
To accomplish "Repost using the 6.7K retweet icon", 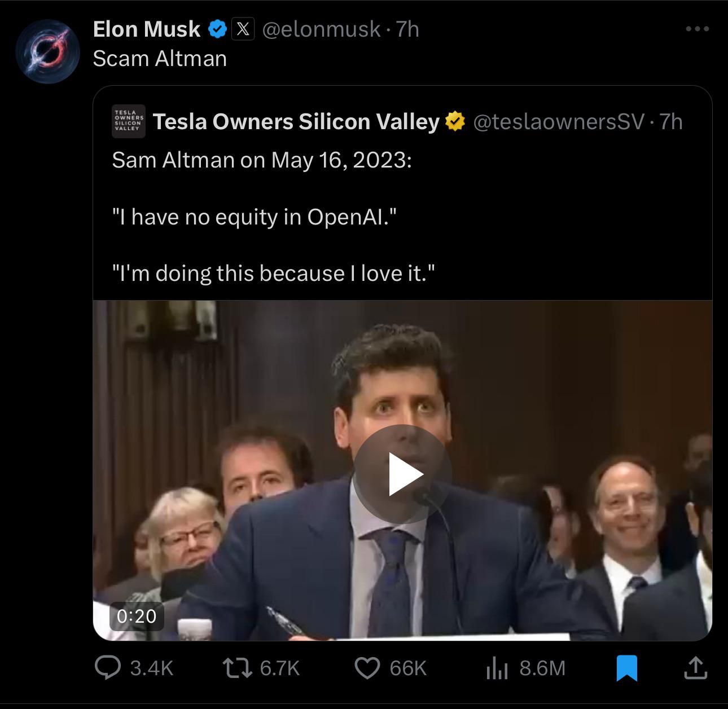I will coord(237,668).
